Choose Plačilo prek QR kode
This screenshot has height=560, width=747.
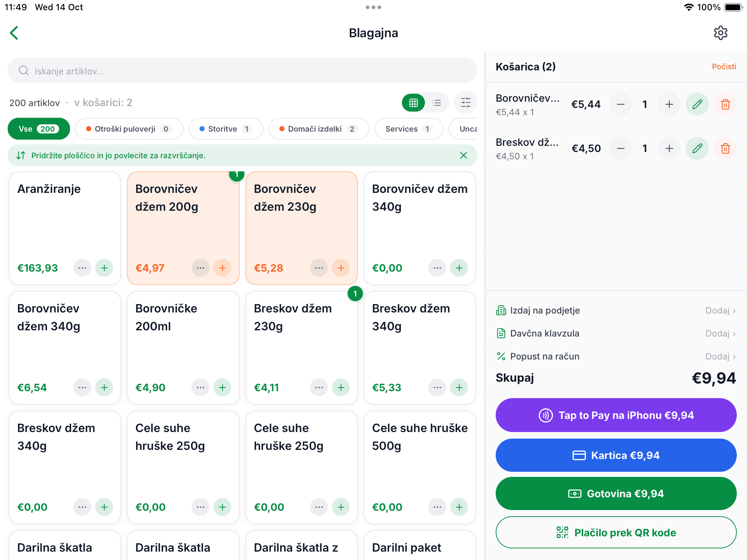(x=616, y=533)
